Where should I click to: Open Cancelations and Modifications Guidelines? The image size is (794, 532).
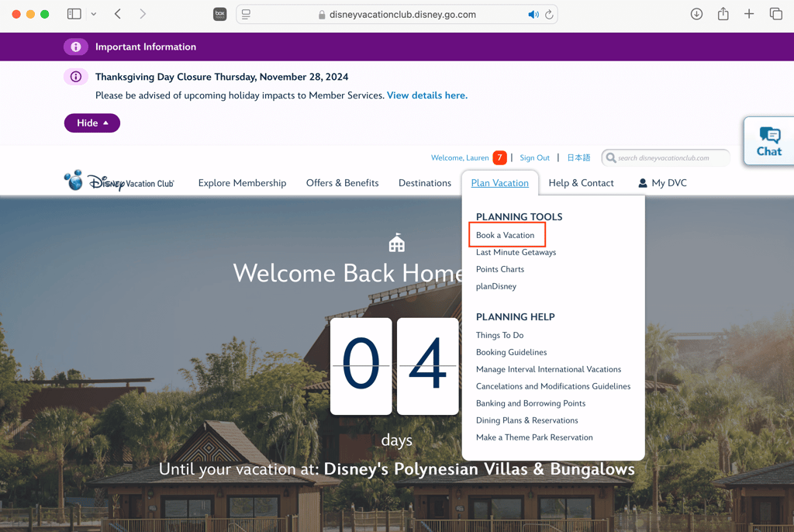pos(553,386)
